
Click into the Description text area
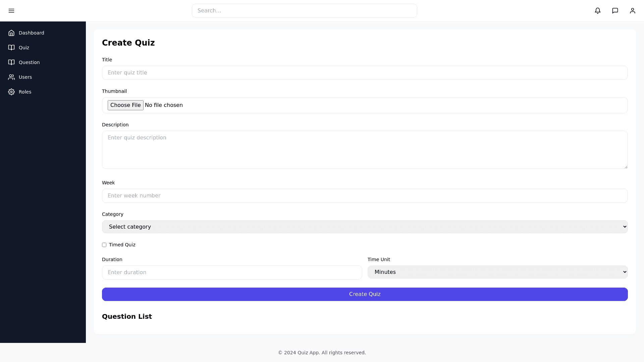point(365,150)
